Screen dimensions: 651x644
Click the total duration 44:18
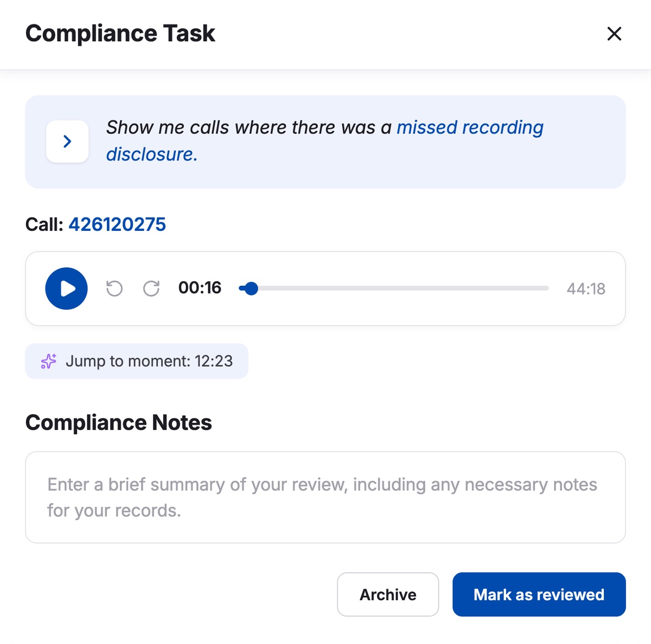[x=586, y=289]
